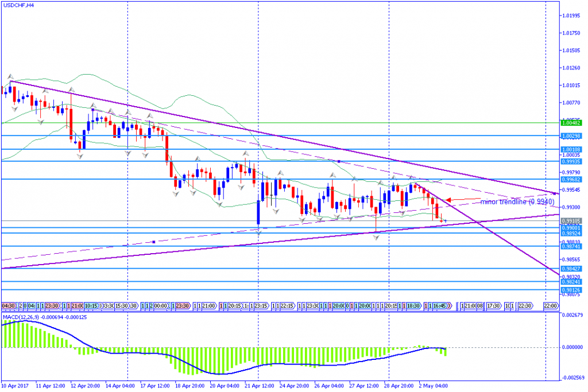Screen dimensions: 588x392
Task: Click the 0.98126 price level tag
Action: [571, 290]
